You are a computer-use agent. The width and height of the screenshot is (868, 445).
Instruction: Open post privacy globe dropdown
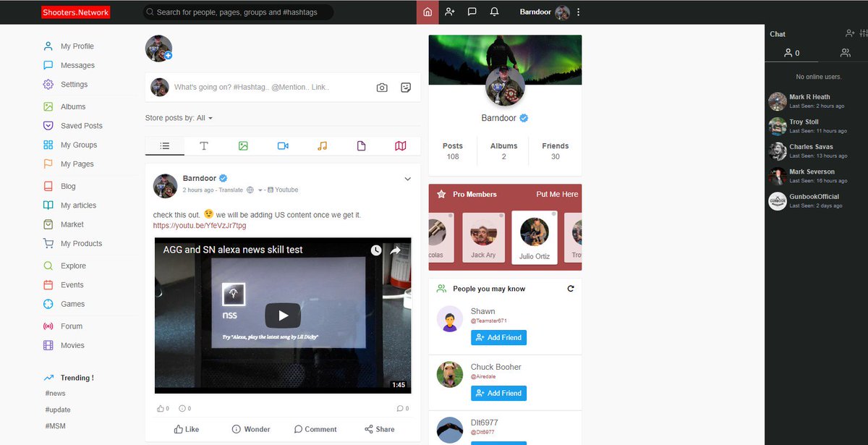pyautogui.click(x=254, y=190)
